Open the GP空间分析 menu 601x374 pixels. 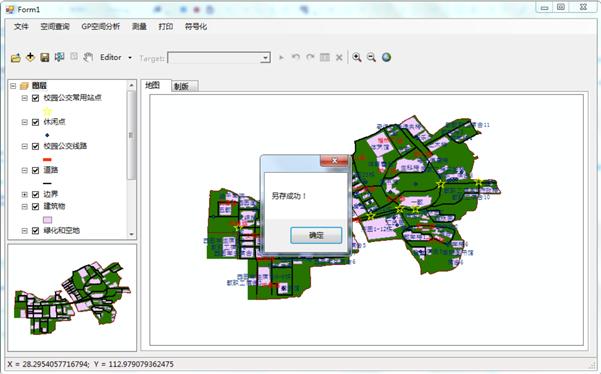[x=100, y=26]
